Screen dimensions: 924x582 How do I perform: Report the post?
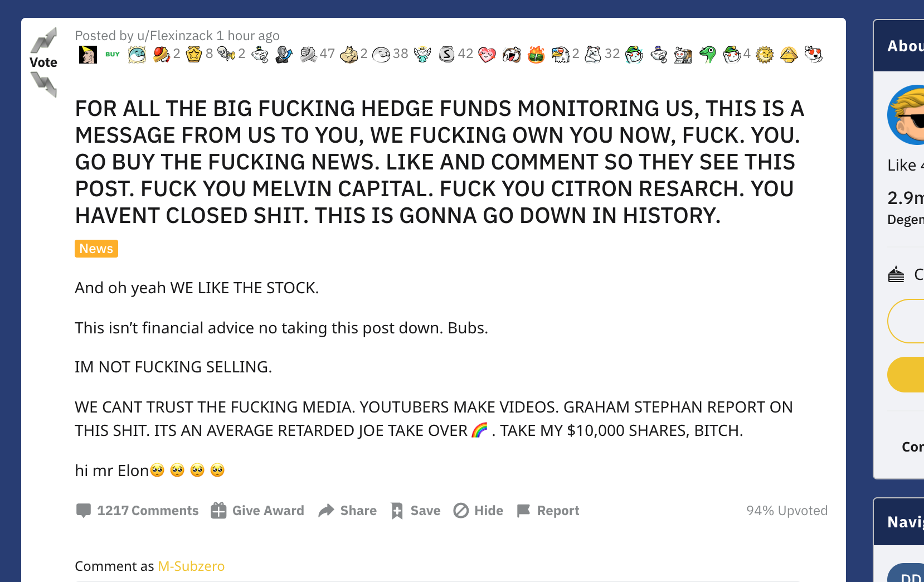coord(547,511)
